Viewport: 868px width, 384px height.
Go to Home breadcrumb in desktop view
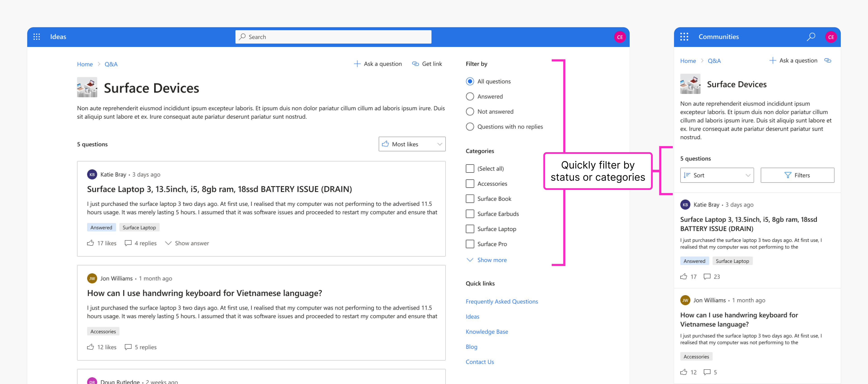pos(85,64)
